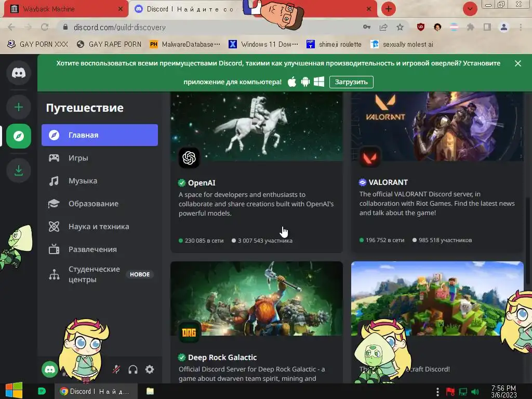This screenshot has height=399, width=532.
Task: Open the Deep Rock Galactic server title
Action: 222,357
